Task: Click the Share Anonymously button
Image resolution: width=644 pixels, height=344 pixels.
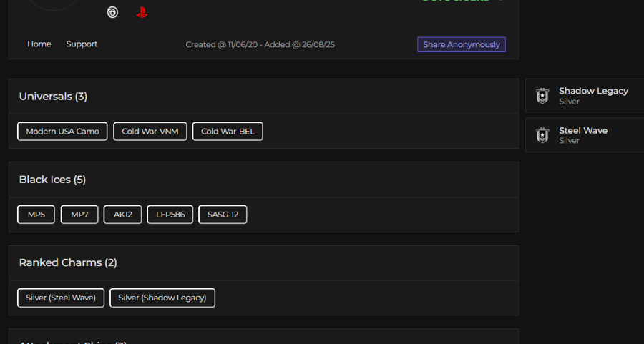Action: pyautogui.click(x=462, y=44)
